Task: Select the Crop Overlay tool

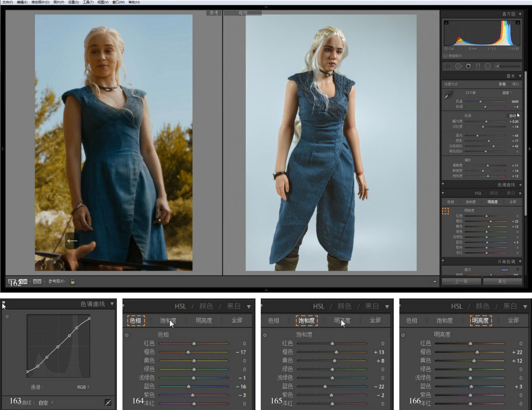Action: click(x=448, y=66)
